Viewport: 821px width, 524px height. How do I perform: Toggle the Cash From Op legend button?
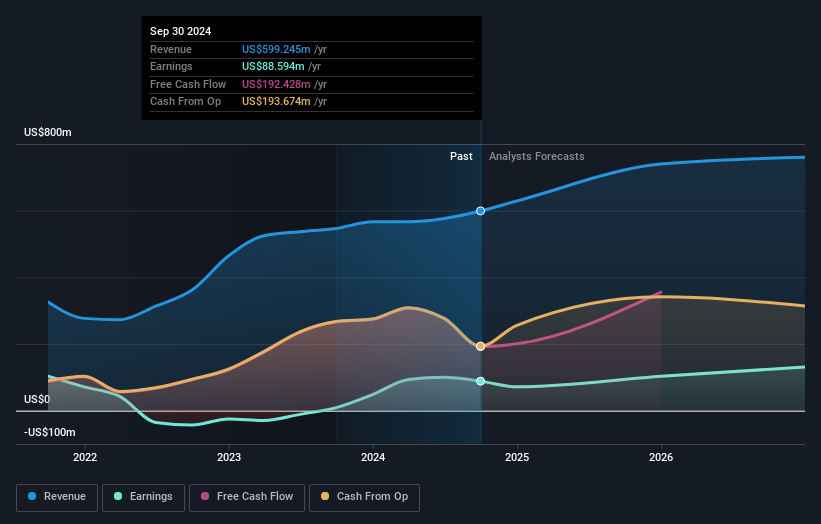point(364,497)
